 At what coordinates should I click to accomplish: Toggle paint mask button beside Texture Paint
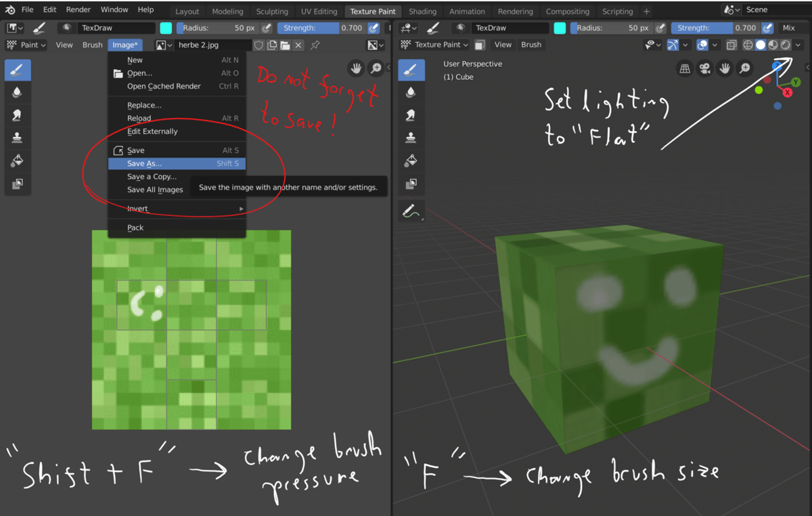(480, 45)
